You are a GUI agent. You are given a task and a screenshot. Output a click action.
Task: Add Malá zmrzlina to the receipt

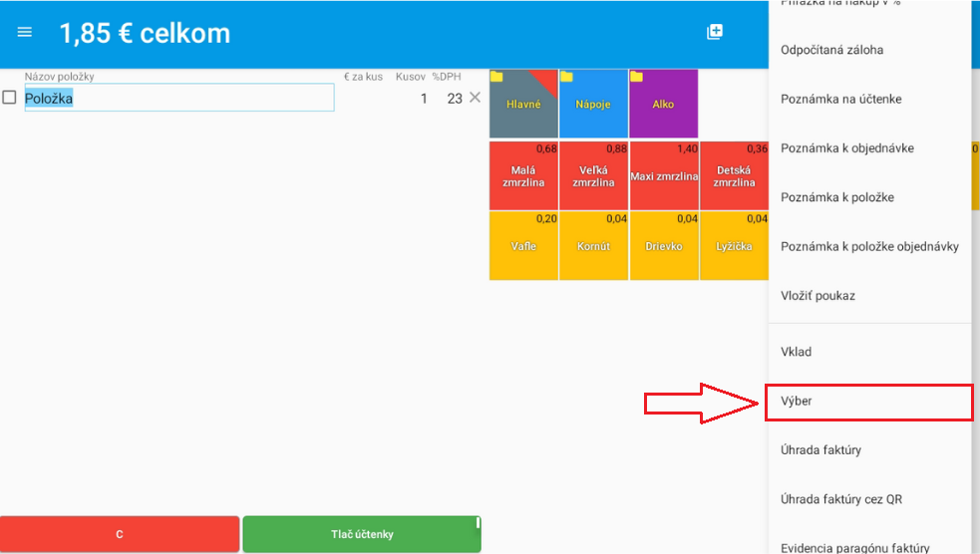523,176
